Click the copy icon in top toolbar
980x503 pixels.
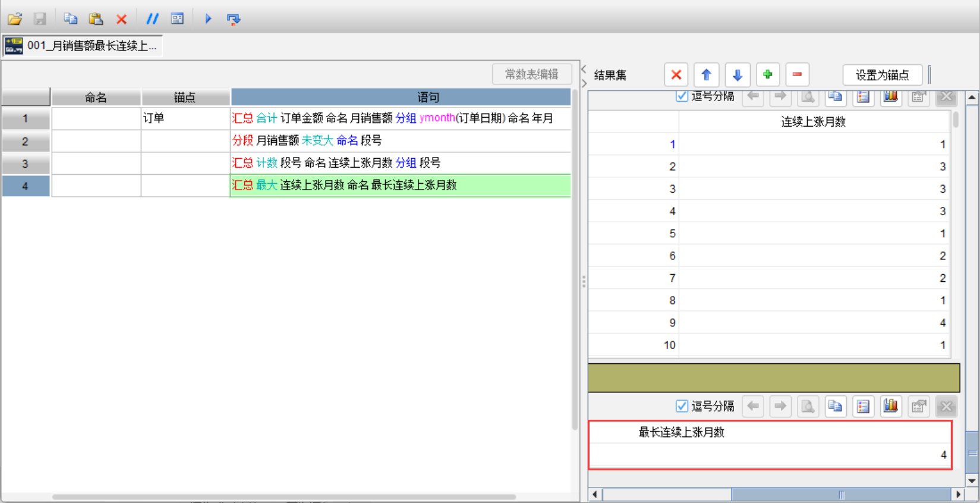pyautogui.click(x=70, y=19)
